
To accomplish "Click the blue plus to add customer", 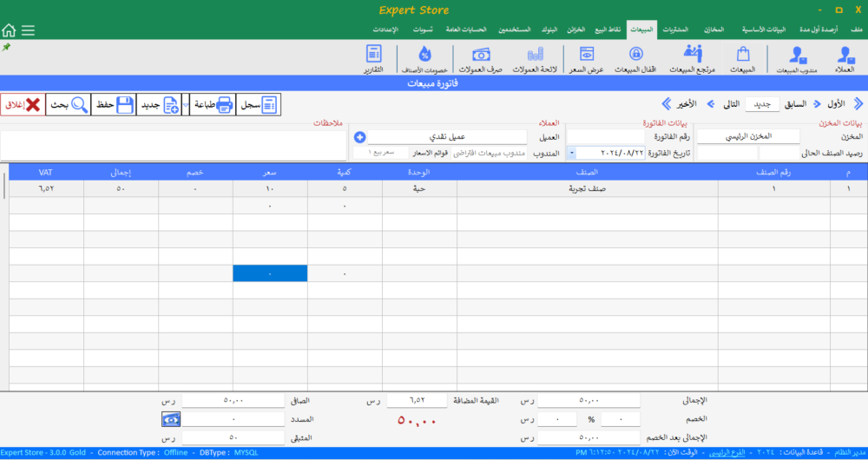I will click(359, 137).
